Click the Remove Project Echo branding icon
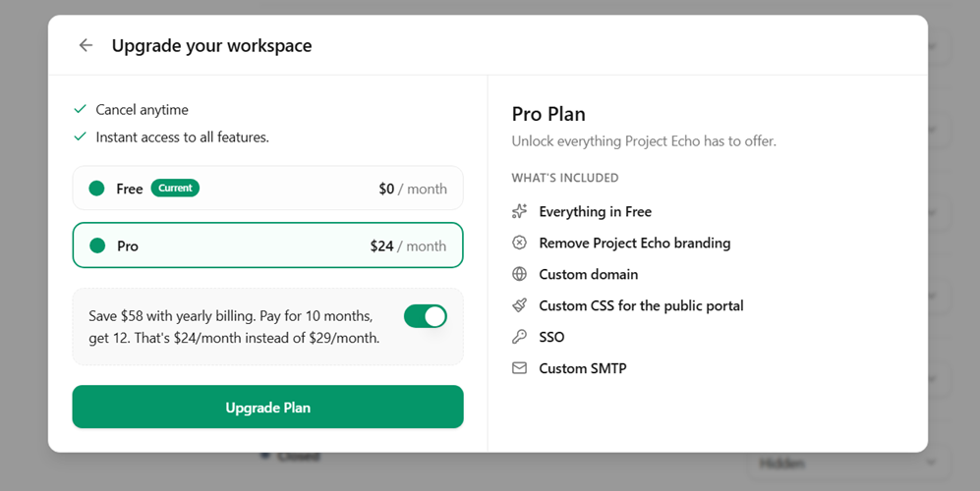980x491 pixels. pyautogui.click(x=519, y=243)
